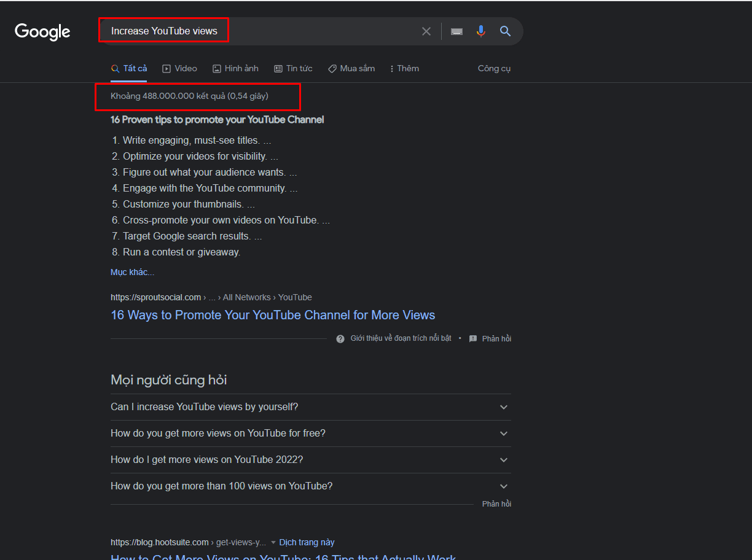
Task: Open Giới thiệu về đoạn trích nổi bật
Action: click(x=401, y=338)
